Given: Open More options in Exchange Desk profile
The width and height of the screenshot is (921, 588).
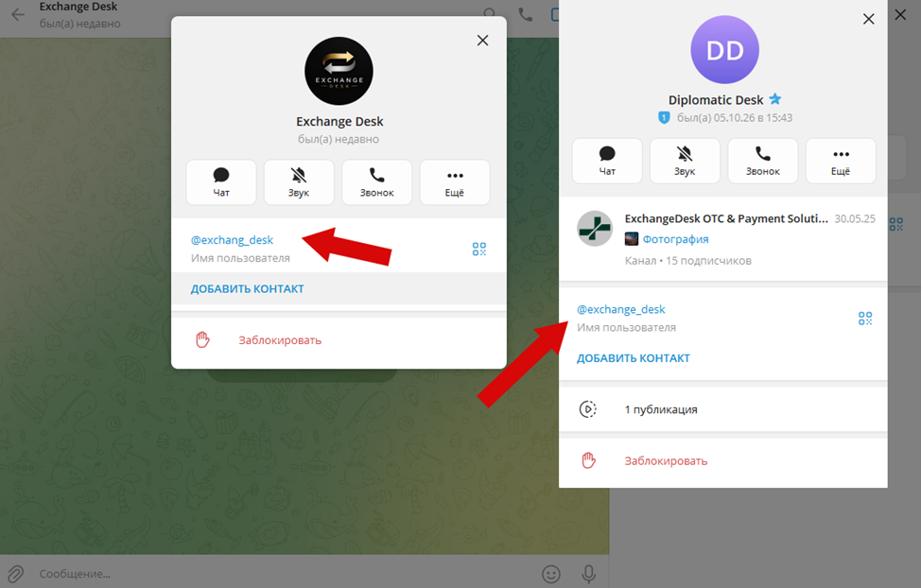Looking at the screenshot, I should point(455,182).
